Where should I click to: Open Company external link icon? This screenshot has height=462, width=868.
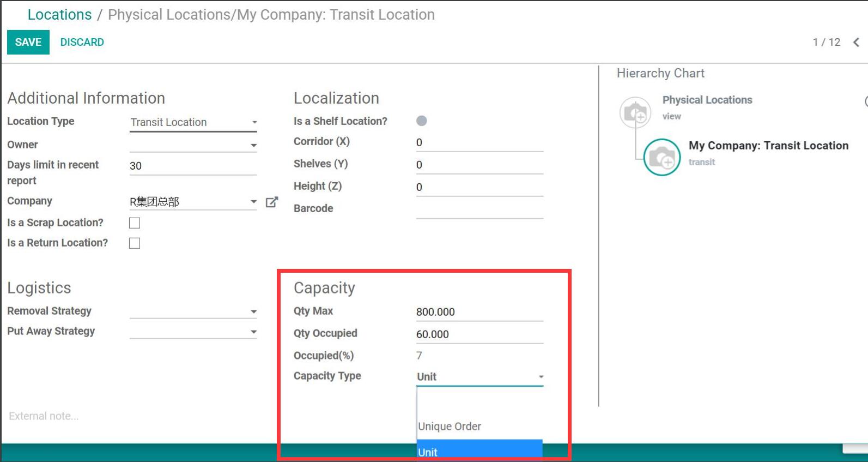[271, 202]
